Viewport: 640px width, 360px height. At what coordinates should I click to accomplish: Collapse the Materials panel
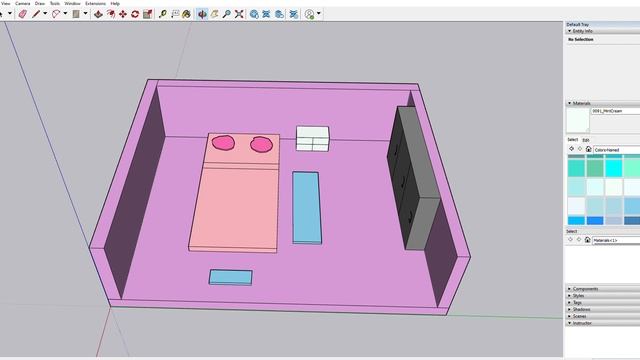click(569, 103)
